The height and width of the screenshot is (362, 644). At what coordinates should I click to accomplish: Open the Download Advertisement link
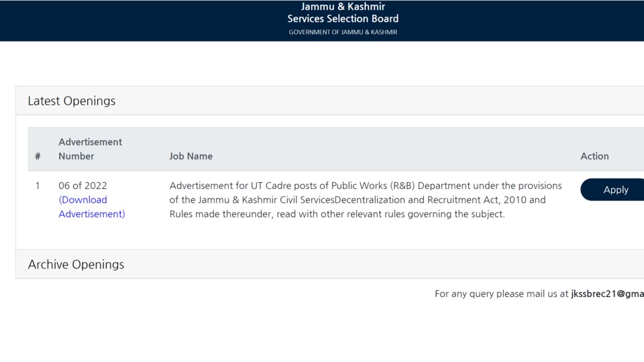coord(92,207)
